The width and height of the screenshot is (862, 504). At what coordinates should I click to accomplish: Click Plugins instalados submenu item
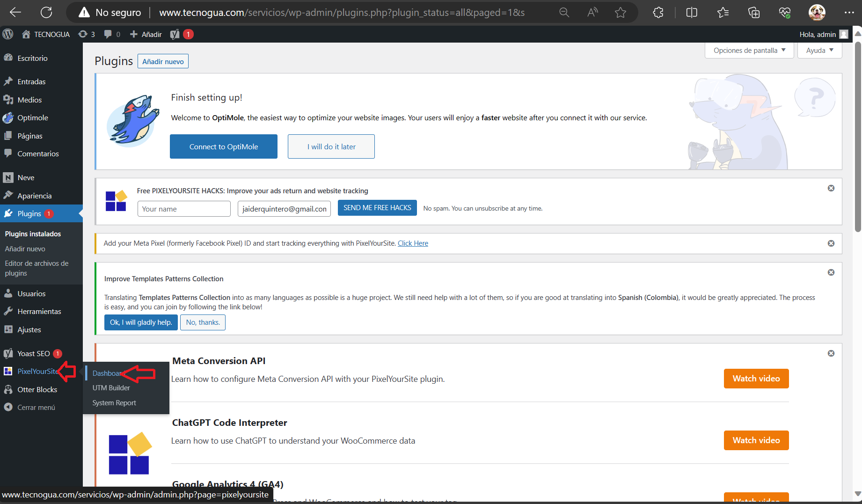pos(33,234)
